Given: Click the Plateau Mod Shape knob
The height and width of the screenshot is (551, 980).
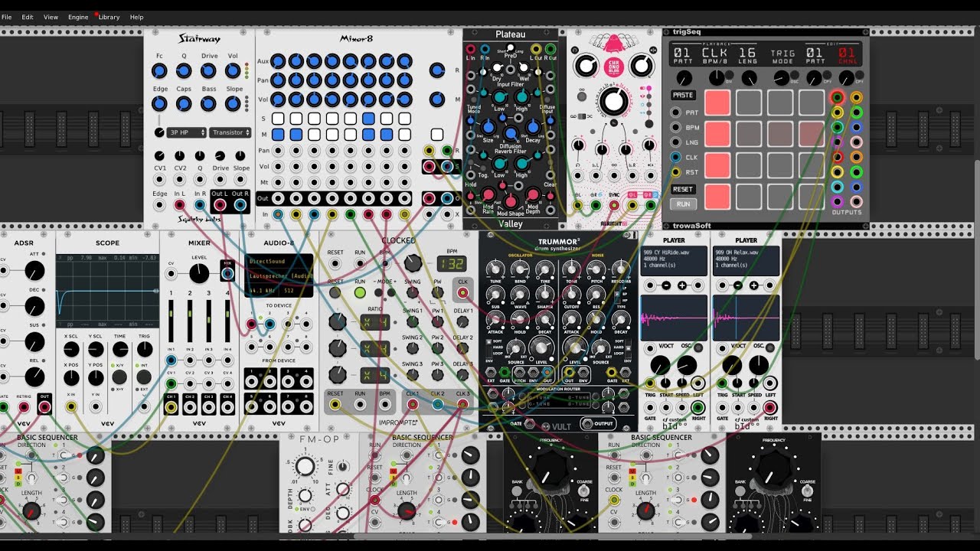Looking at the screenshot, I should 510,201.
